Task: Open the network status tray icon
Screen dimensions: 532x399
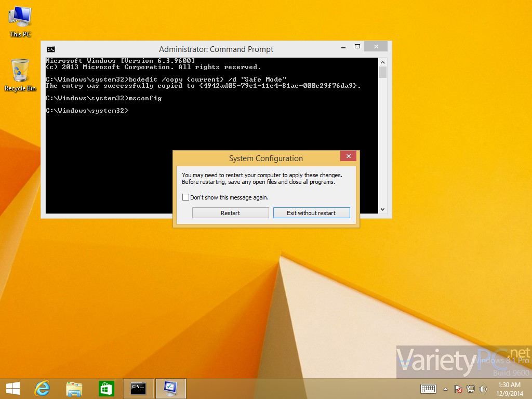Action: pyautogui.click(x=470, y=389)
